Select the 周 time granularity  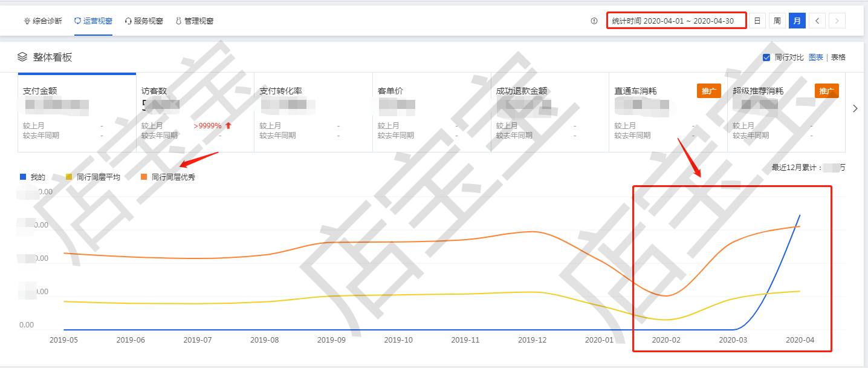click(777, 21)
